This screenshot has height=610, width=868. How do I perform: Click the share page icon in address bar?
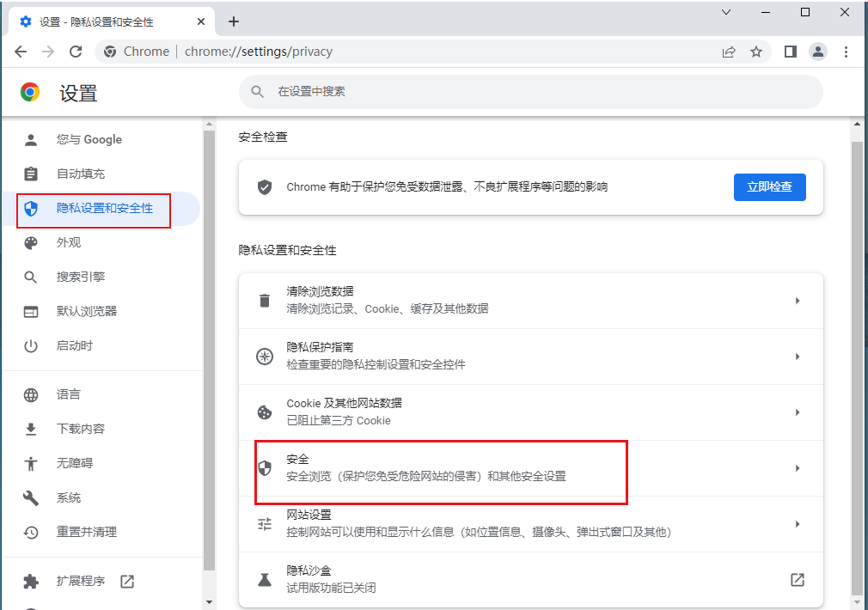coord(729,52)
